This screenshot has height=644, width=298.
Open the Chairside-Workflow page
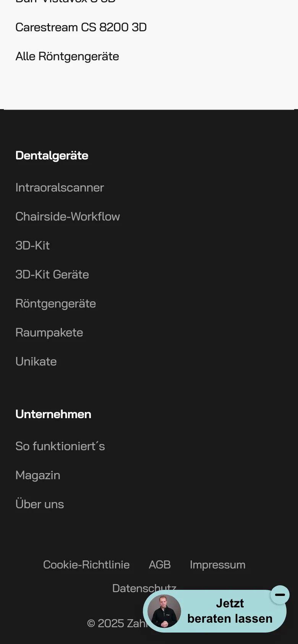[x=68, y=216]
